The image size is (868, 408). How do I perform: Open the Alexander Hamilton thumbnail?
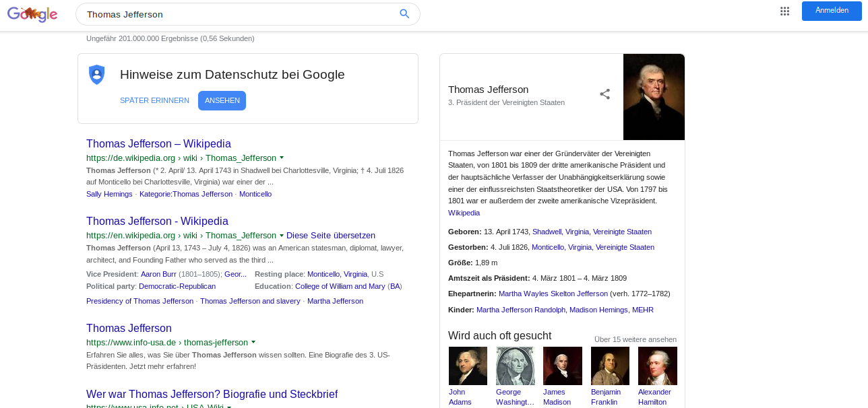658,366
